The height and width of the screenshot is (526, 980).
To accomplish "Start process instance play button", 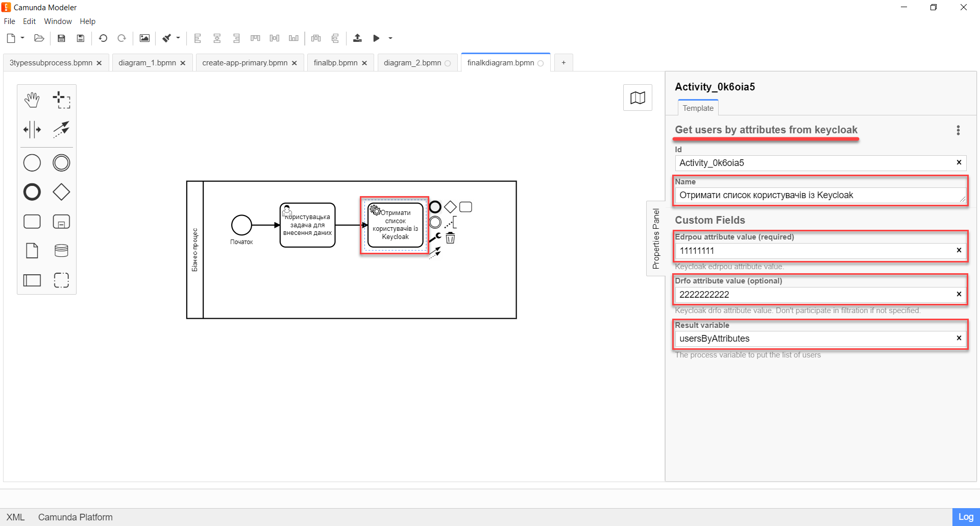I will click(376, 38).
